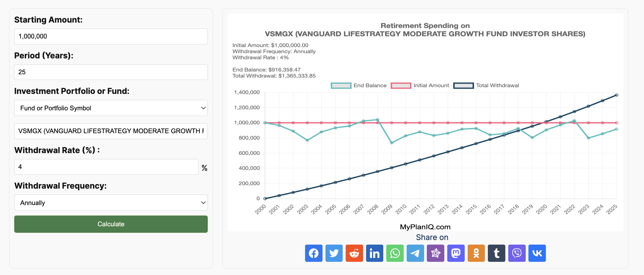Click the 'Share on' heading text
The height and width of the screenshot is (275, 644).
coord(432,237)
